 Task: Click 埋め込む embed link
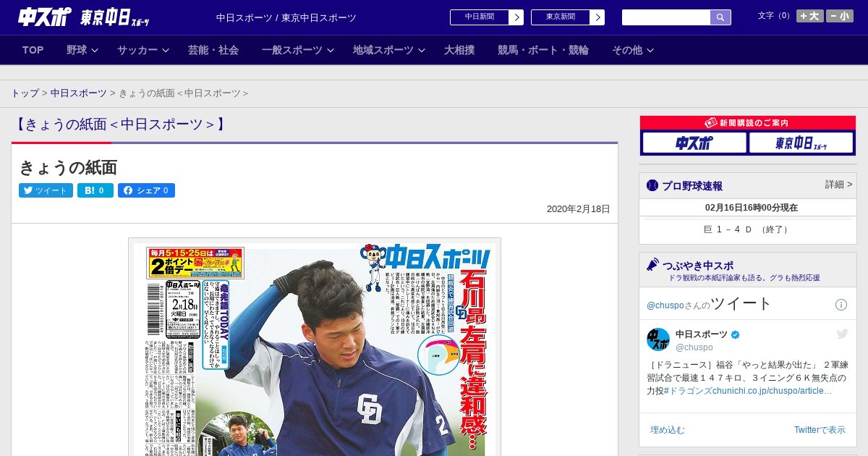pos(667,430)
